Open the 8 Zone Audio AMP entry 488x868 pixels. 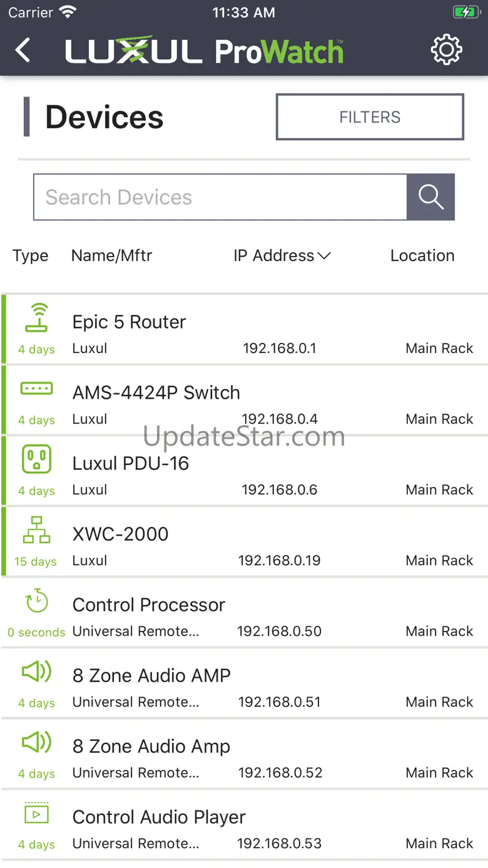tap(244, 683)
